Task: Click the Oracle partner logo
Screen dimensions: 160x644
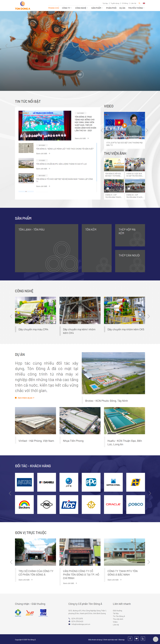Action: pyautogui.click(x=113, y=505)
